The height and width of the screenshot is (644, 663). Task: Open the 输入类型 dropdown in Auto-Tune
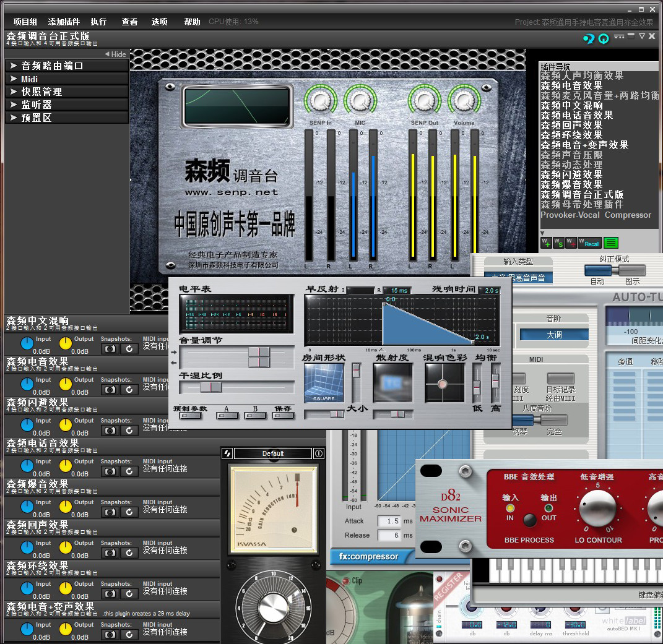point(518,278)
